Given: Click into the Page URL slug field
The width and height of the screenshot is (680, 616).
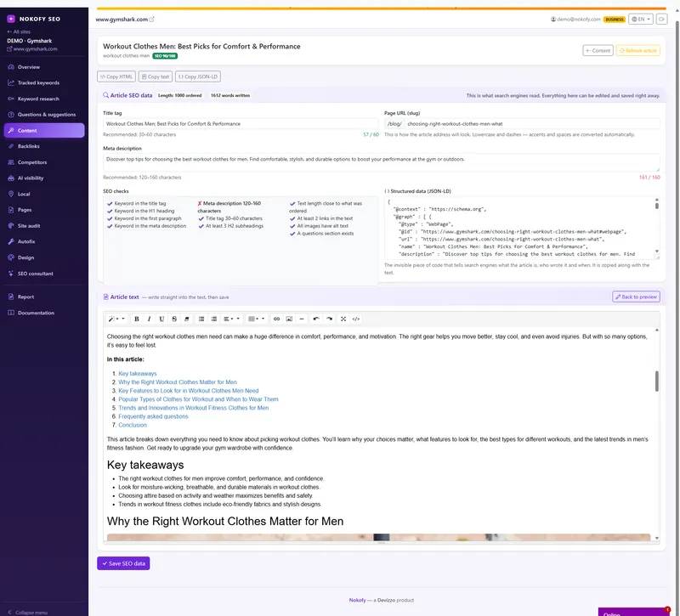Looking at the screenshot, I should [532, 124].
